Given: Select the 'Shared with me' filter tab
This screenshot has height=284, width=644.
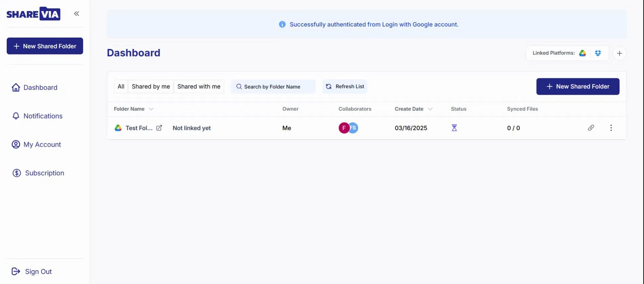Looking at the screenshot, I should click(x=199, y=86).
